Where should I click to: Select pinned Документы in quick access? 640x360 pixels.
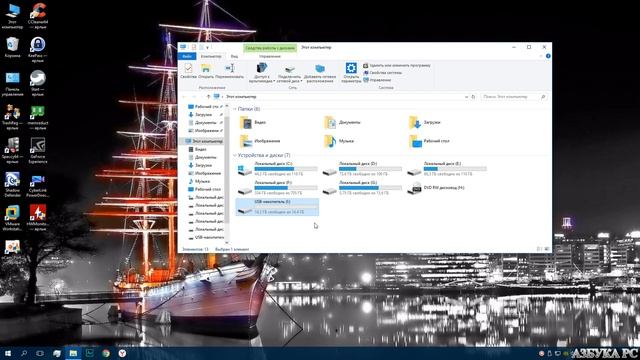pyautogui.click(x=204, y=122)
